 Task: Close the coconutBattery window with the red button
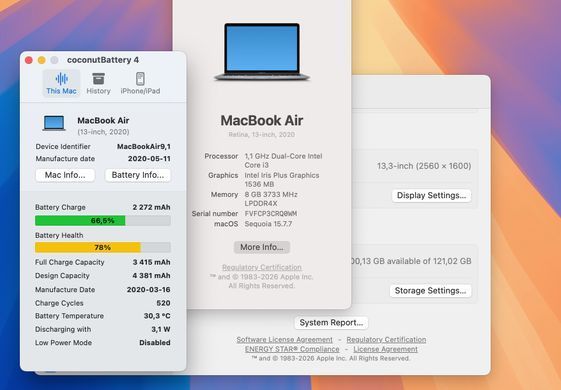(x=29, y=60)
